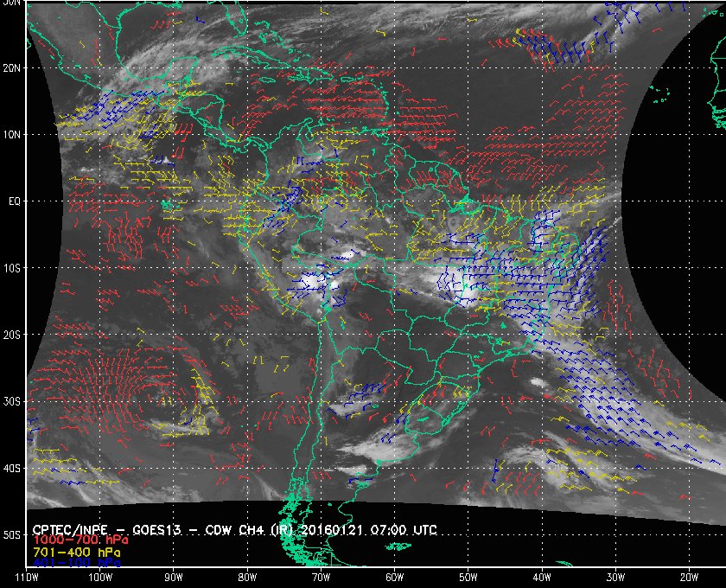Click the 100W longitude label
Image resolution: width=726 pixels, height=588 pixels.
click(x=100, y=578)
